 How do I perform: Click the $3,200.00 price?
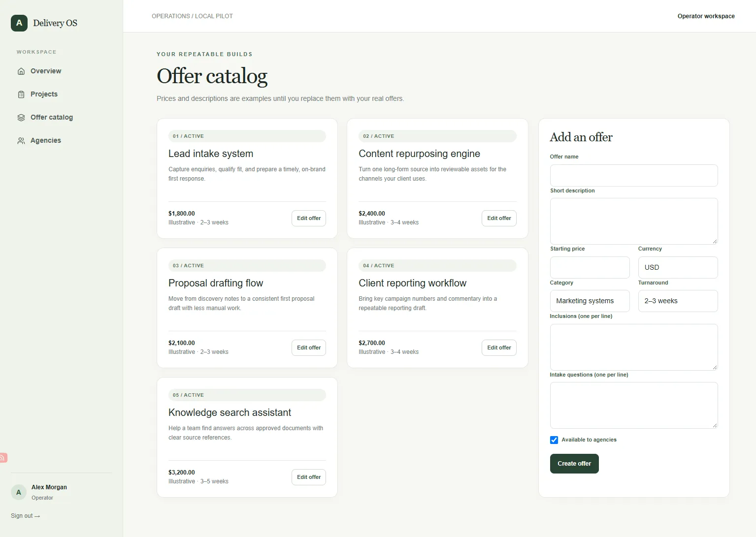[182, 473]
